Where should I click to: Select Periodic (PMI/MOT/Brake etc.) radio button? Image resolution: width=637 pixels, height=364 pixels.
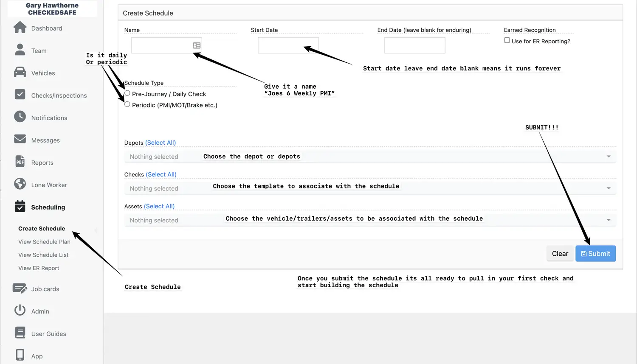click(127, 104)
